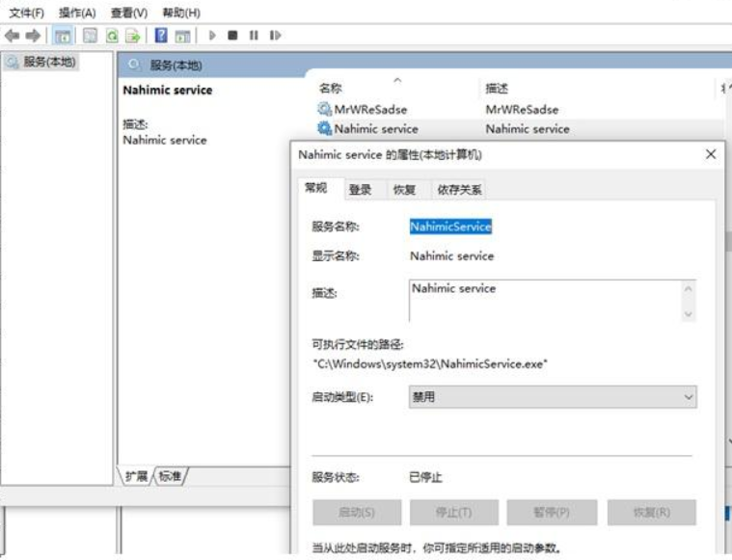Open the 操作(A) menu

77,13
